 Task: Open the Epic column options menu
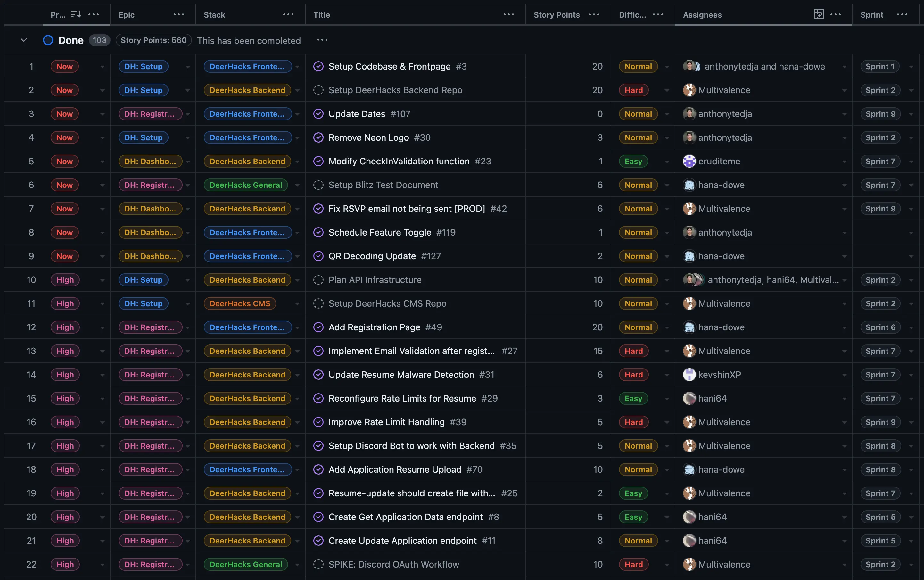[x=179, y=14]
